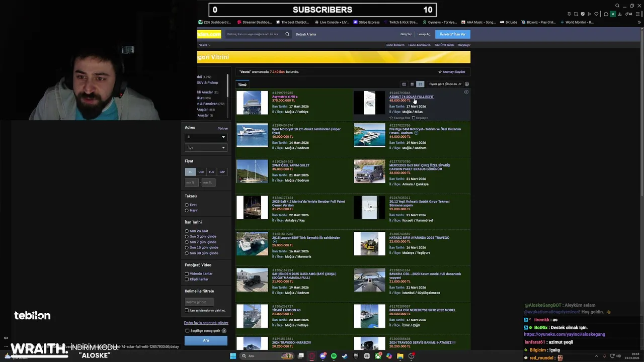Click the browser downloads icon in the toolbar

pyautogui.click(x=619, y=14)
